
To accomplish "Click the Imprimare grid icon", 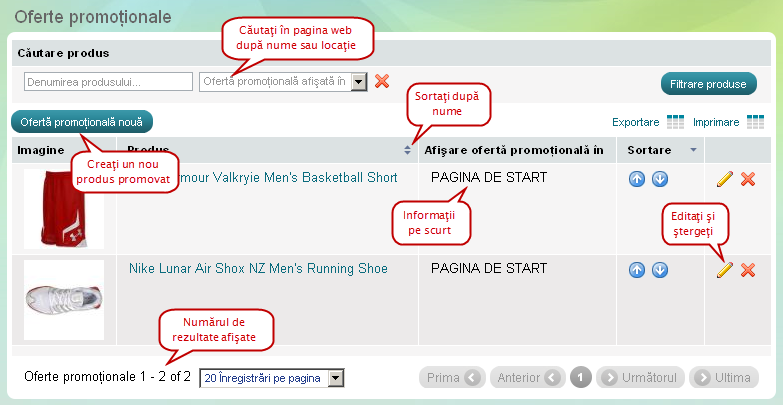I will (x=755, y=122).
